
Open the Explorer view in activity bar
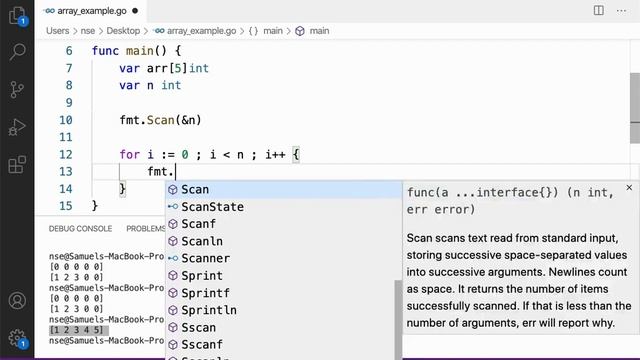click(17, 16)
